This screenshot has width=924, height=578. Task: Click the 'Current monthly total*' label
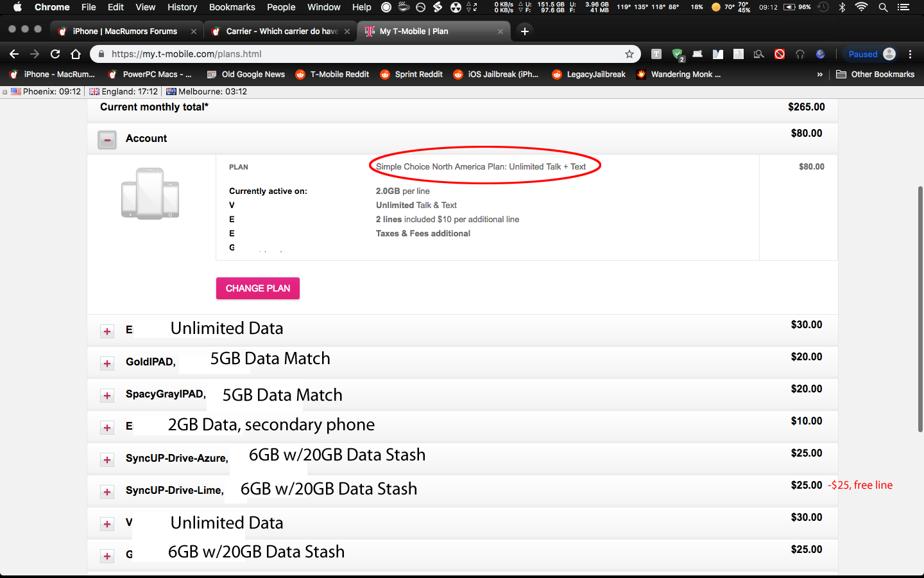coord(154,107)
